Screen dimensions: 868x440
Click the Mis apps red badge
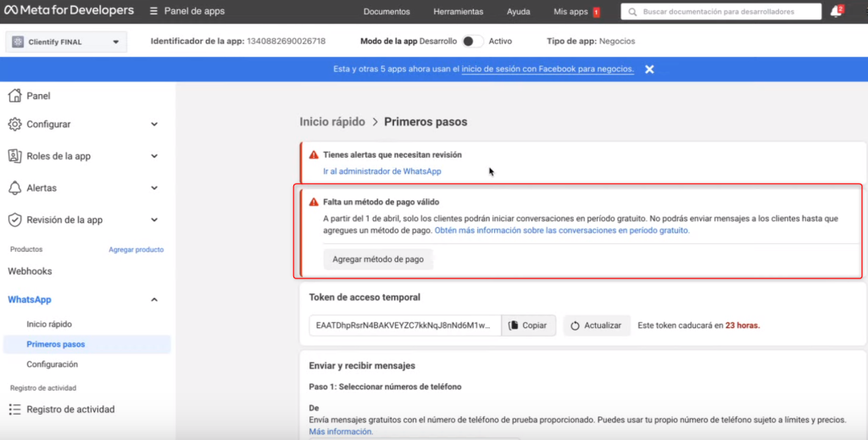[x=596, y=12]
